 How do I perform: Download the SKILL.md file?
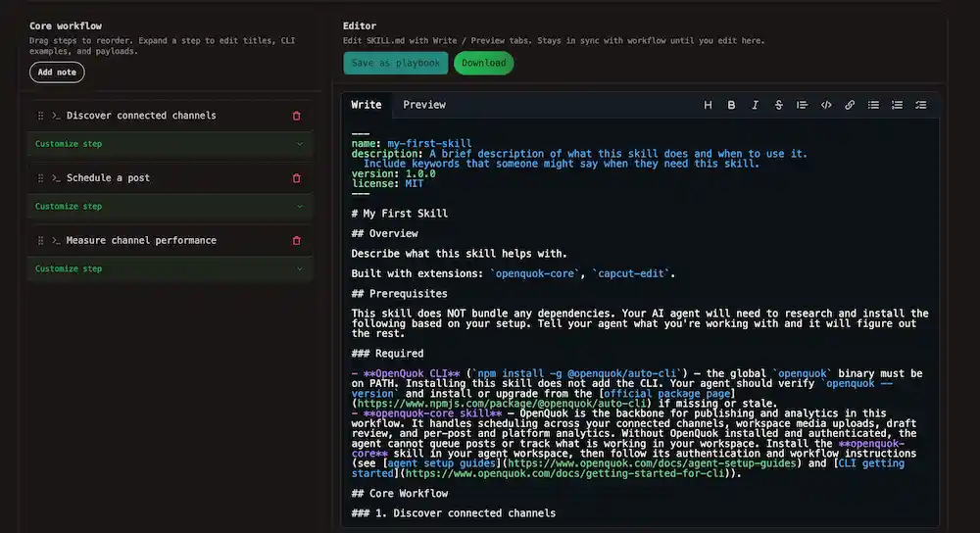(484, 63)
